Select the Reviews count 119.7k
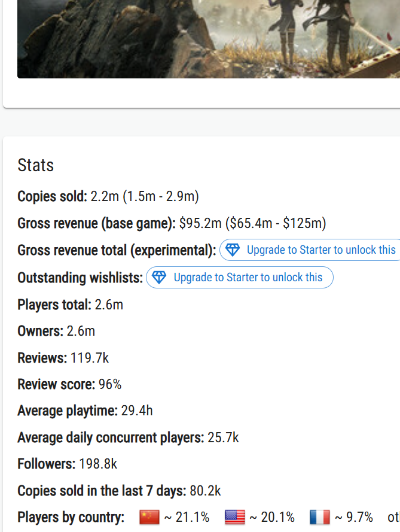Viewport: 400px width, 532px height. [90, 358]
